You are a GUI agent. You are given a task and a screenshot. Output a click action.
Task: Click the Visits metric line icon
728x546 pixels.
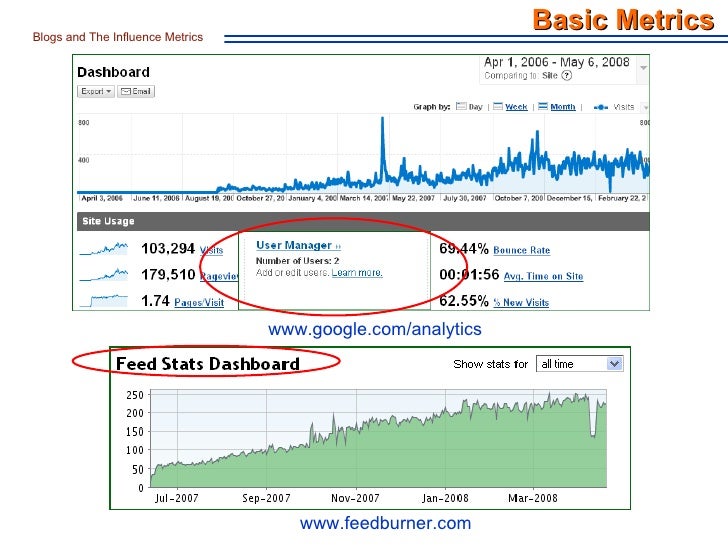[601, 107]
